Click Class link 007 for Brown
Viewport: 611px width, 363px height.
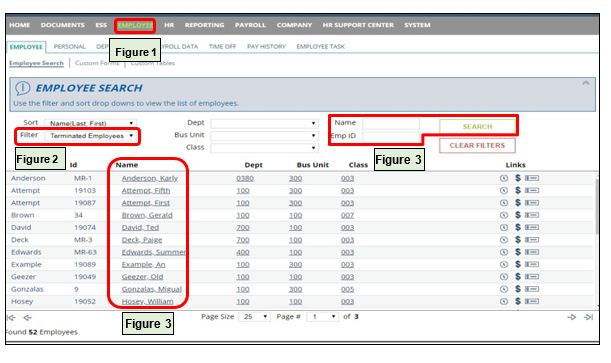pyautogui.click(x=347, y=215)
